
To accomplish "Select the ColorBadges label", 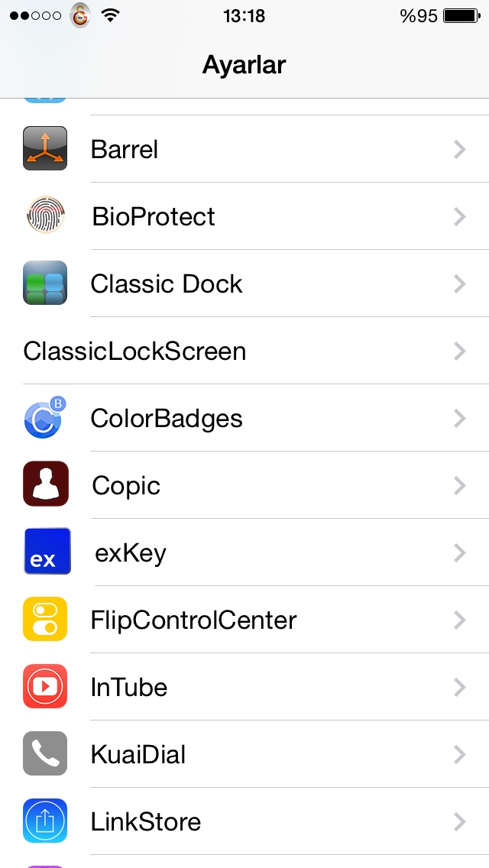I will pos(167,419).
